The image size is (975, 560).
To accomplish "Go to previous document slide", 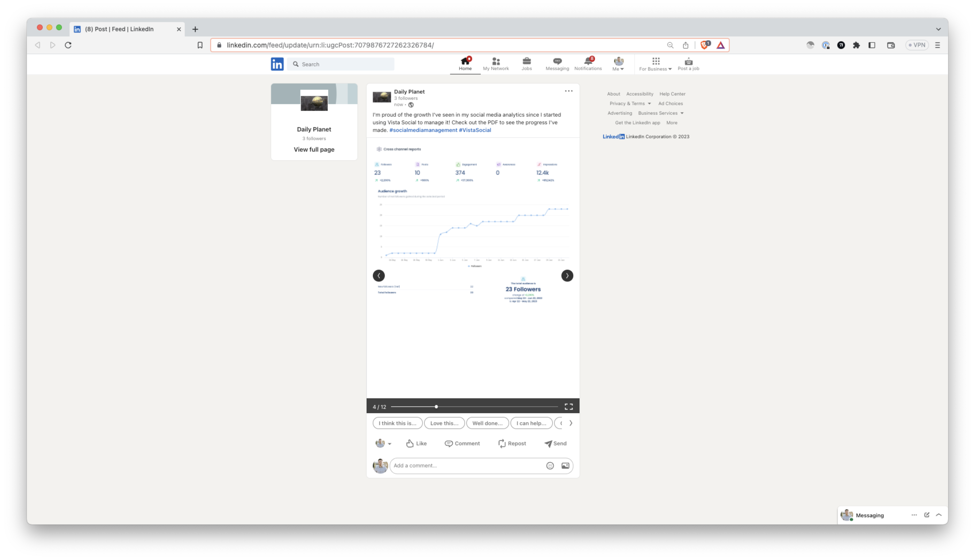I will click(379, 275).
